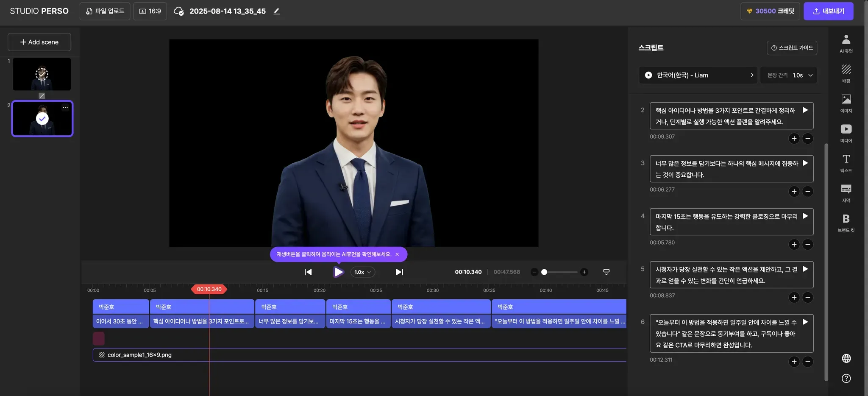Open the 16:9 aspect ratio selector

150,11
